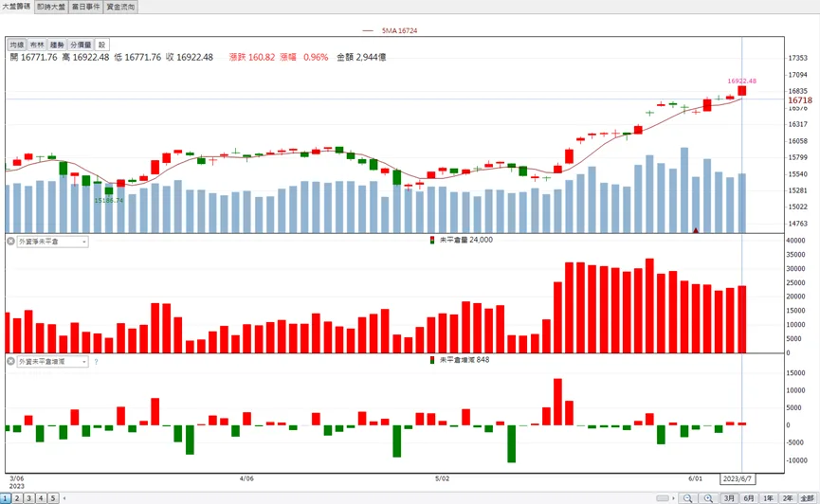Image resolution: width=820 pixels, height=504 pixels.
Task: Go to page 5
Action: pyautogui.click(x=53, y=498)
